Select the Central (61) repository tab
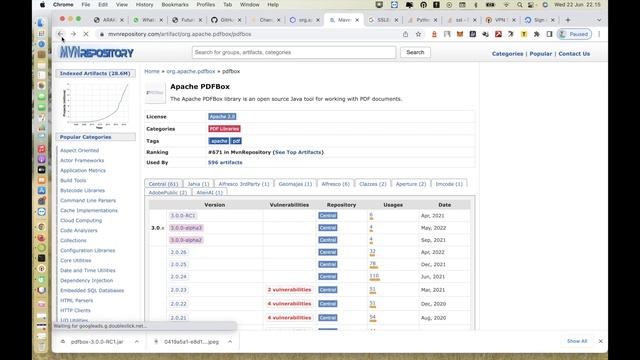This screenshot has height=360, width=640. [x=163, y=184]
